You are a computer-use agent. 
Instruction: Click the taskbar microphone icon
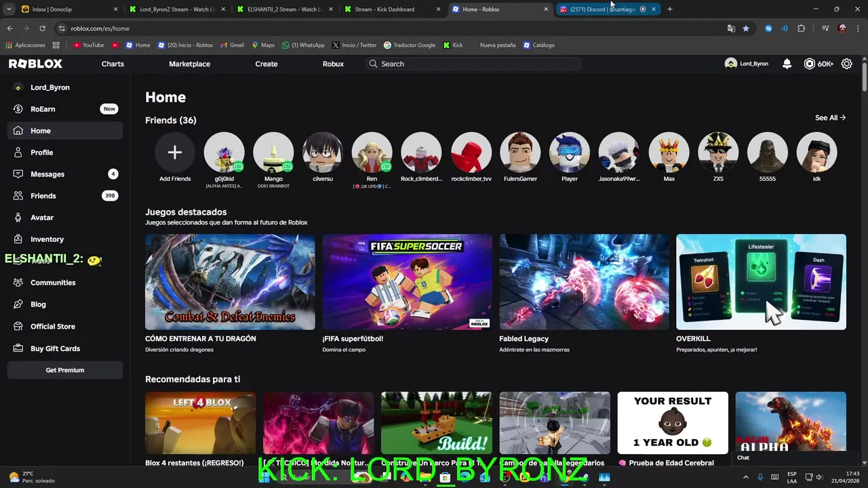tap(760, 477)
